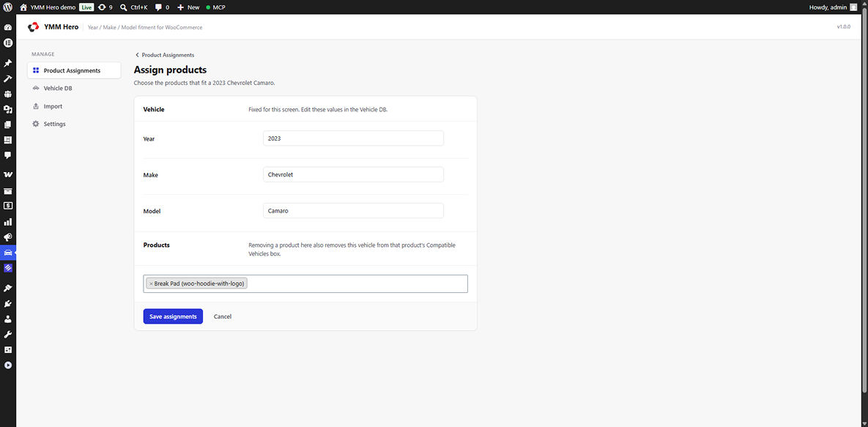Open the megaphone Marketing icon in sidebar
The image size is (868, 427).
(8, 237)
